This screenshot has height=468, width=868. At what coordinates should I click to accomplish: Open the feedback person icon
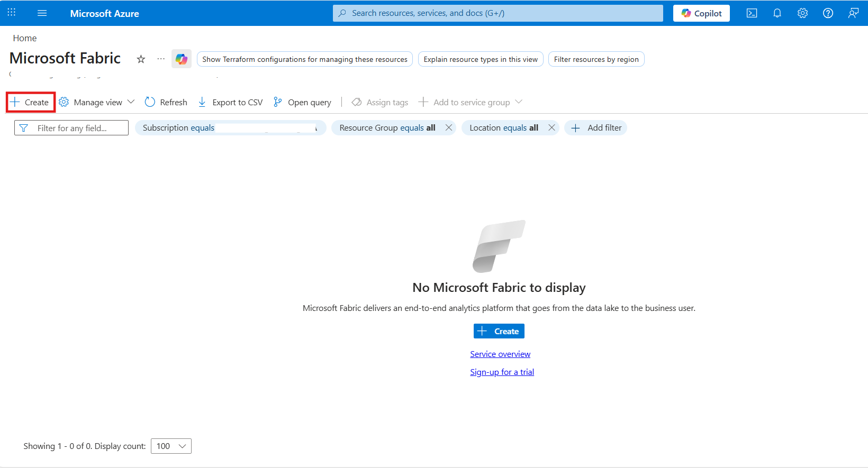853,13
